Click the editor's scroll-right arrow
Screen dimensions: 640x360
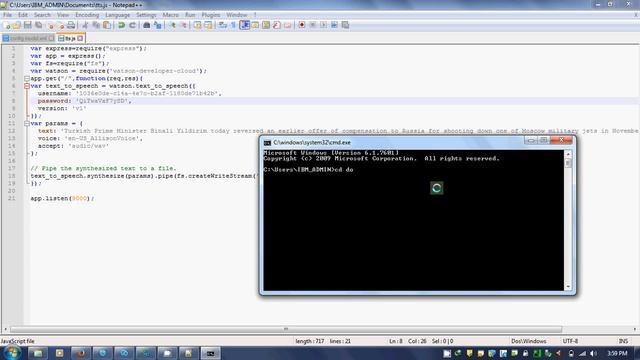(635, 329)
